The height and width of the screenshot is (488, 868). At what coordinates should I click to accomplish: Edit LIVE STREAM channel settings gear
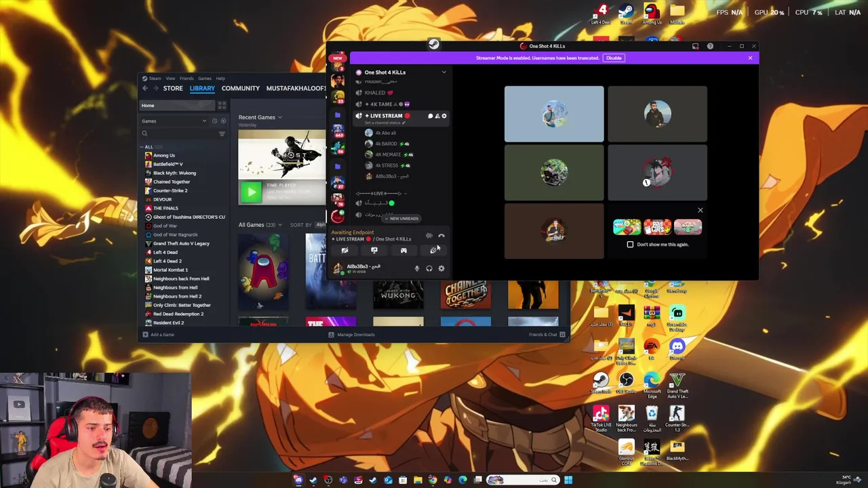444,116
